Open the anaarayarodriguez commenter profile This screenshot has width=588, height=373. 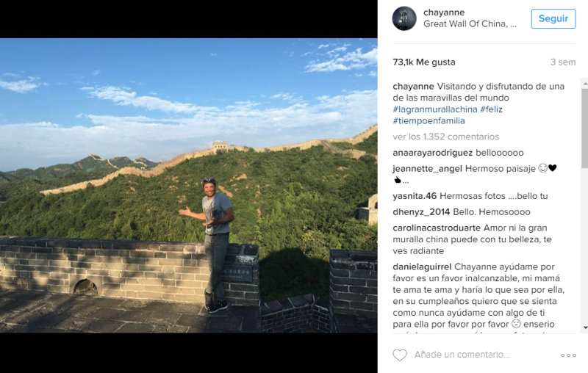[432, 153]
